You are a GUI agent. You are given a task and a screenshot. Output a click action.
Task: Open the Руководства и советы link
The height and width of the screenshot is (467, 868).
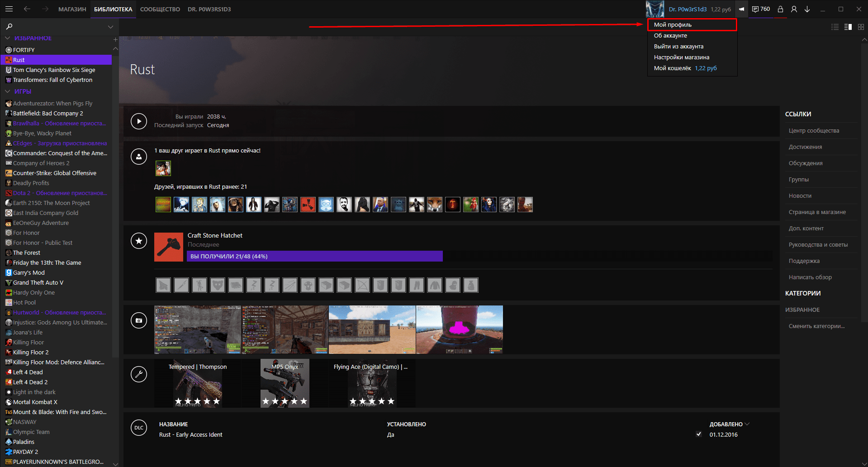coord(818,245)
